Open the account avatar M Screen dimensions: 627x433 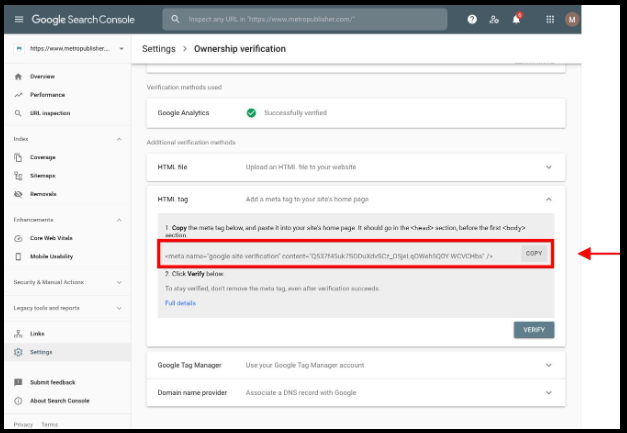click(x=572, y=19)
